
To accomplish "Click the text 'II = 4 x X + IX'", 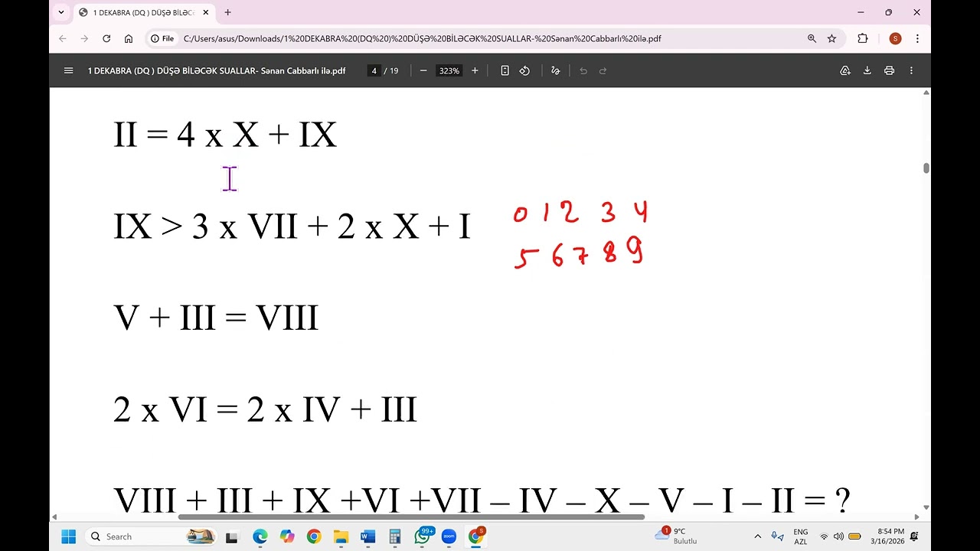I will click(x=225, y=135).
